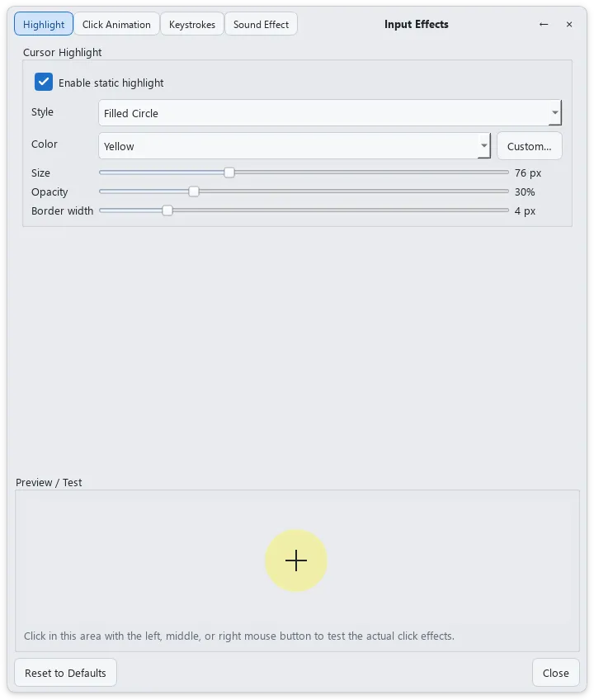Click the Custom... color button

coord(530,146)
